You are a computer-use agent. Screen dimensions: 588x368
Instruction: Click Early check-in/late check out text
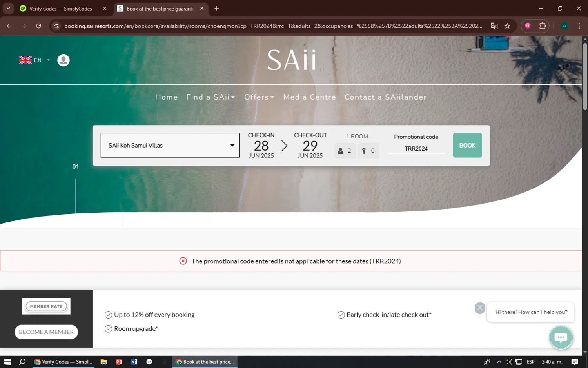[x=389, y=315]
